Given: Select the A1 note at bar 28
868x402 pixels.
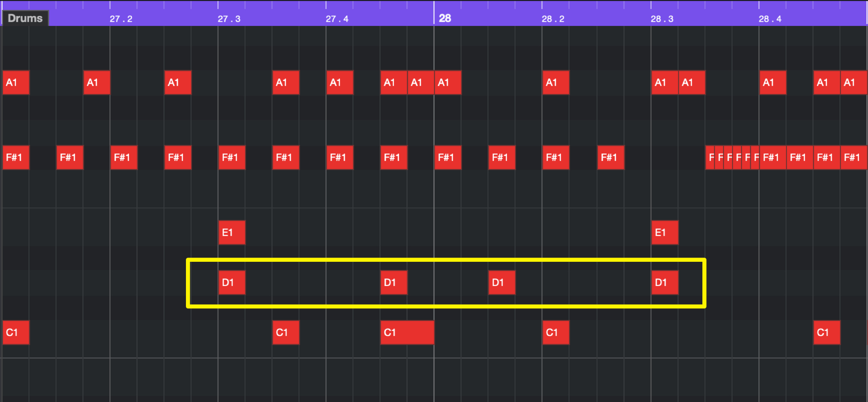Looking at the screenshot, I should (448, 82).
